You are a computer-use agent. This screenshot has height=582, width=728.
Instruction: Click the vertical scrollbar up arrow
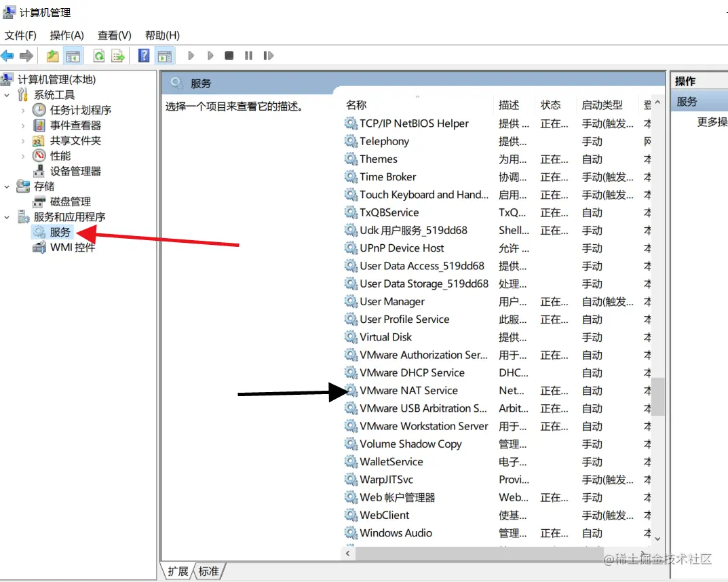(x=657, y=102)
